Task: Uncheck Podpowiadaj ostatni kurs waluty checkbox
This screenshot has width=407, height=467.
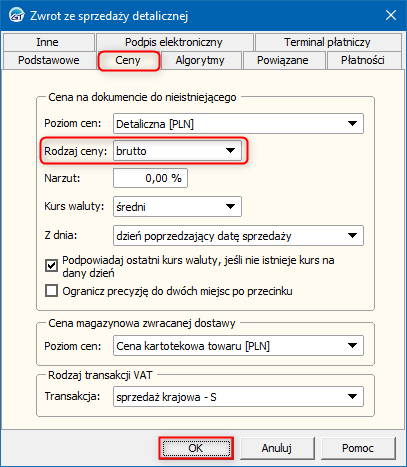Action: coord(51,266)
